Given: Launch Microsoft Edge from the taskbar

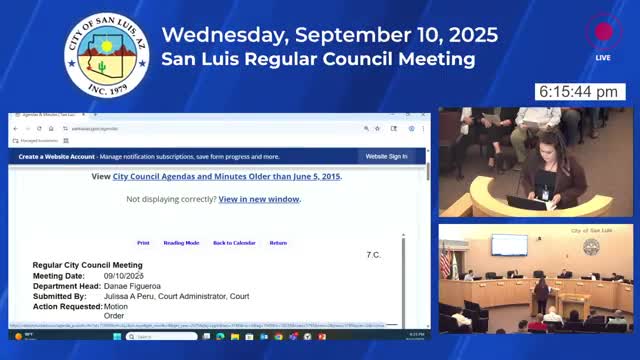Looking at the screenshot, I should point(220,337).
